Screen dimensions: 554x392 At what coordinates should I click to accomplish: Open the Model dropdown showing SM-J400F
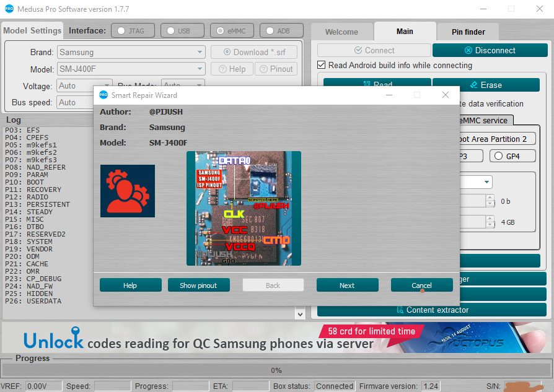click(x=131, y=69)
